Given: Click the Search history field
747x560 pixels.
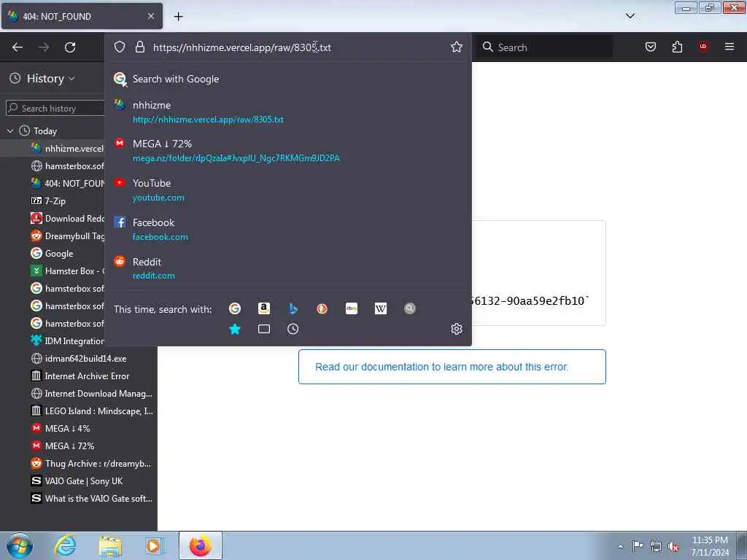Looking at the screenshot, I should click(55, 108).
